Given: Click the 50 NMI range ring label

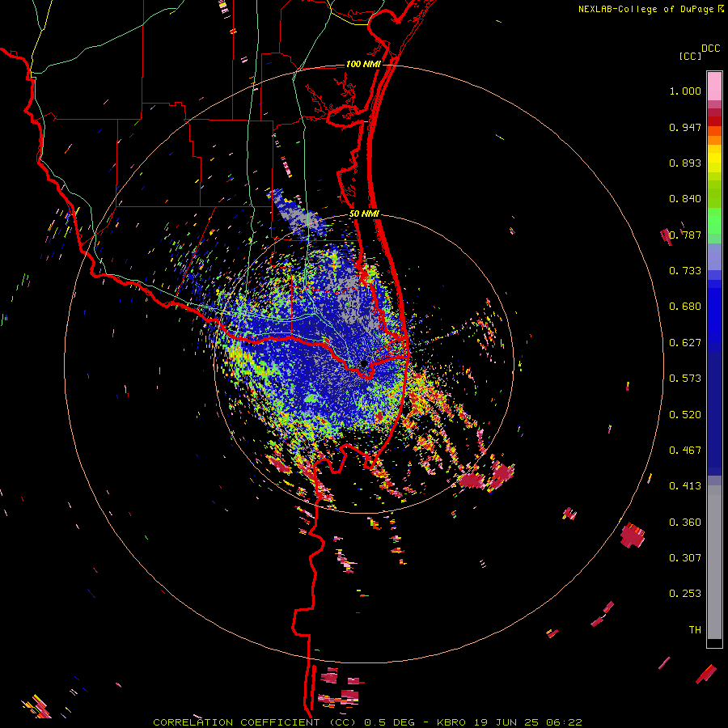Looking at the screenshot, I should tap(364, 214).
